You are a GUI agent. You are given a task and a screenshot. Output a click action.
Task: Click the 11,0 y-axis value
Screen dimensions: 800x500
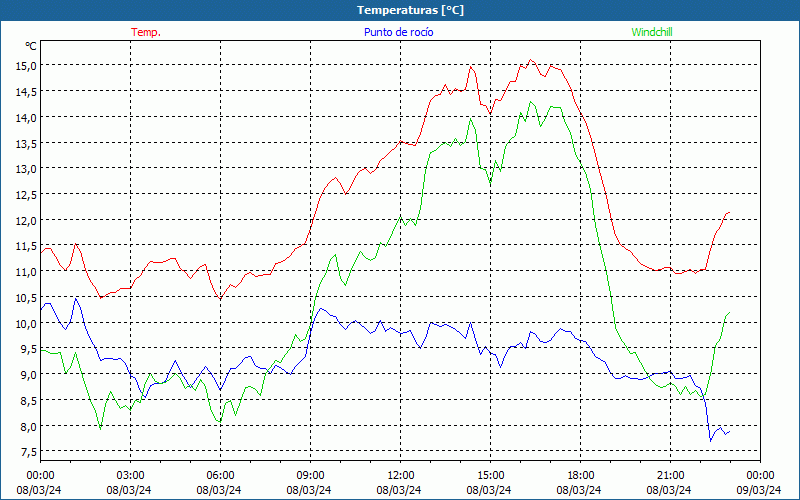click(x=26, y=272)
